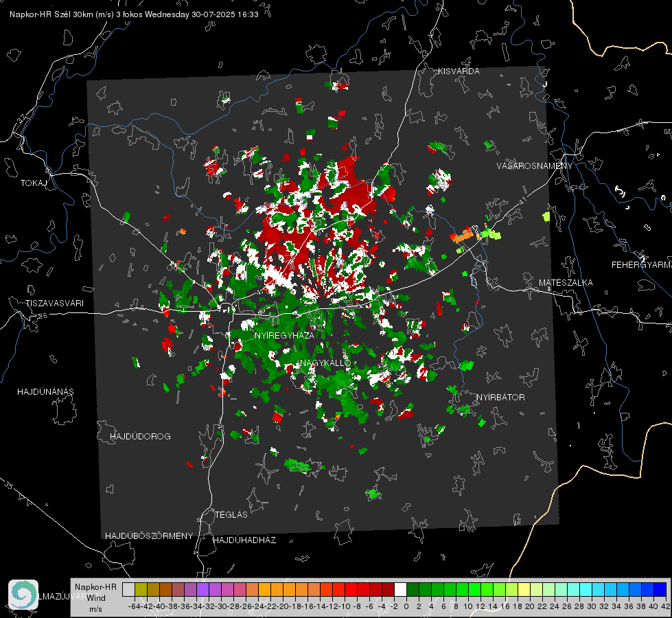This screenshot has width=672, height=618.
Task: Click the 42 value on the legend scale
Action: [665, 606]
